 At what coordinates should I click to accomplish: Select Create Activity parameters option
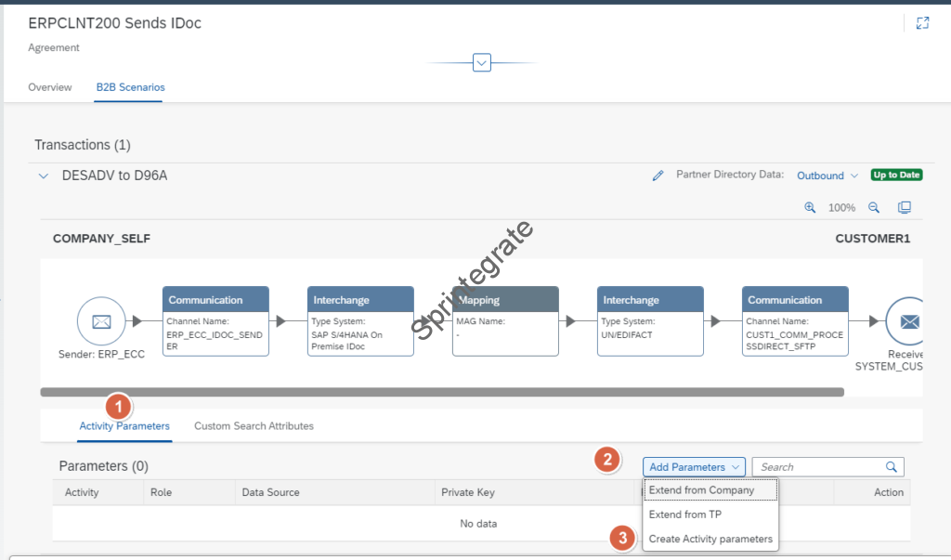point(710,539)
